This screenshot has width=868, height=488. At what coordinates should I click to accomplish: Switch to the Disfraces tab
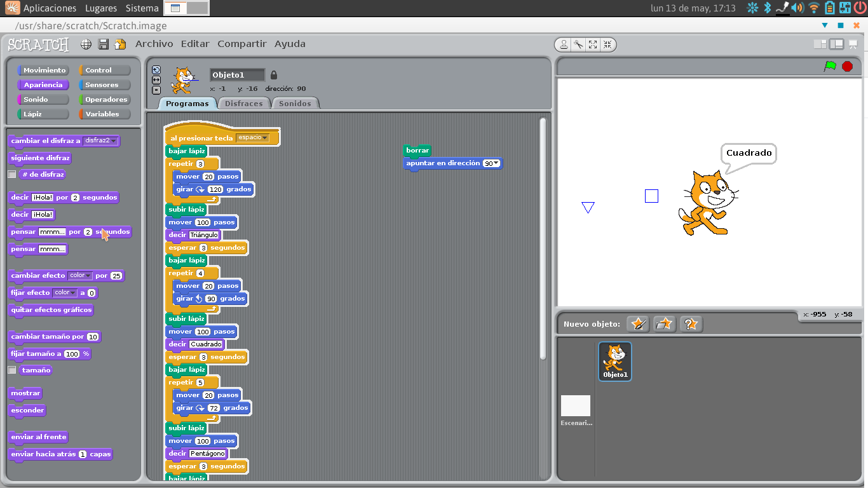coord(244,104)
